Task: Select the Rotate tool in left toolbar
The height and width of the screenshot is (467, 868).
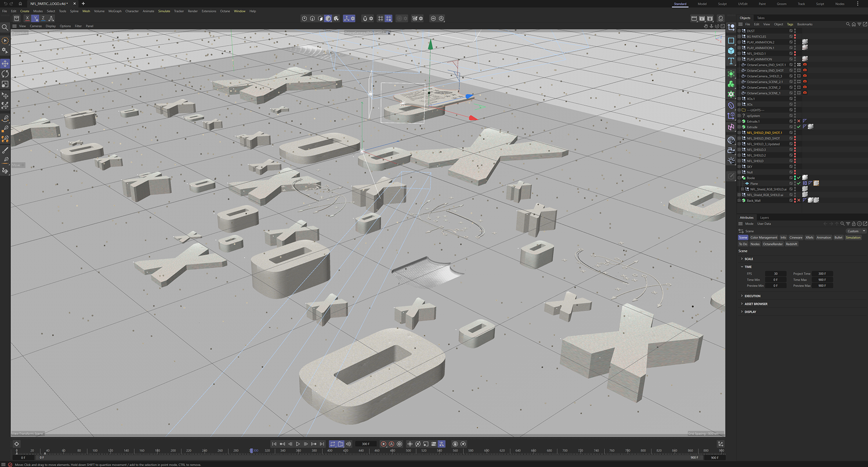Action: pyautogui.click(x=5, y=74)
